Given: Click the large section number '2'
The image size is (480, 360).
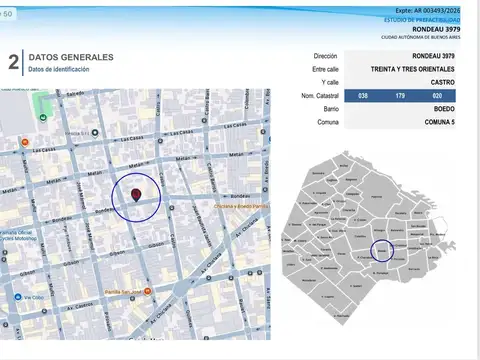Looking at the screenshot, I should (14, 62).
